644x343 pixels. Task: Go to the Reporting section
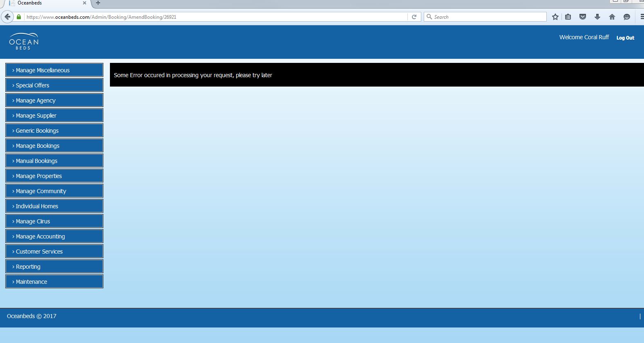tap(54, 266)
